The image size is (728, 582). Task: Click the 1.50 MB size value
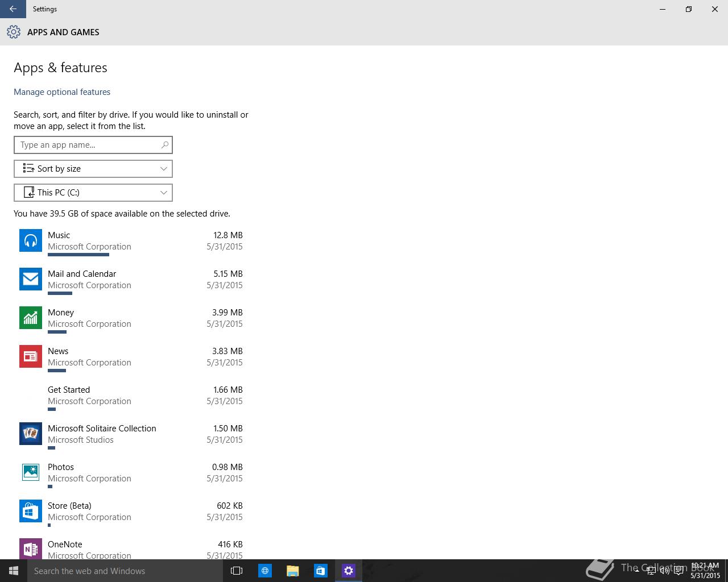(228, 429)
